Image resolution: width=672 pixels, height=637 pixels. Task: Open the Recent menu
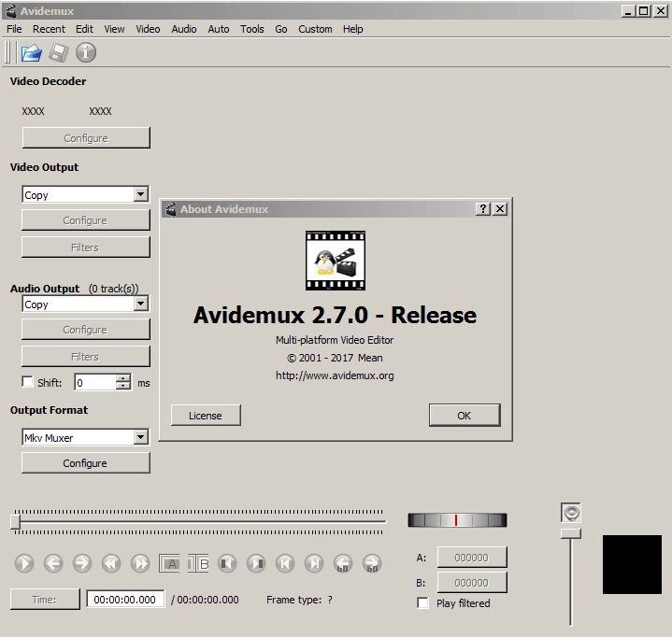[49, 29]
